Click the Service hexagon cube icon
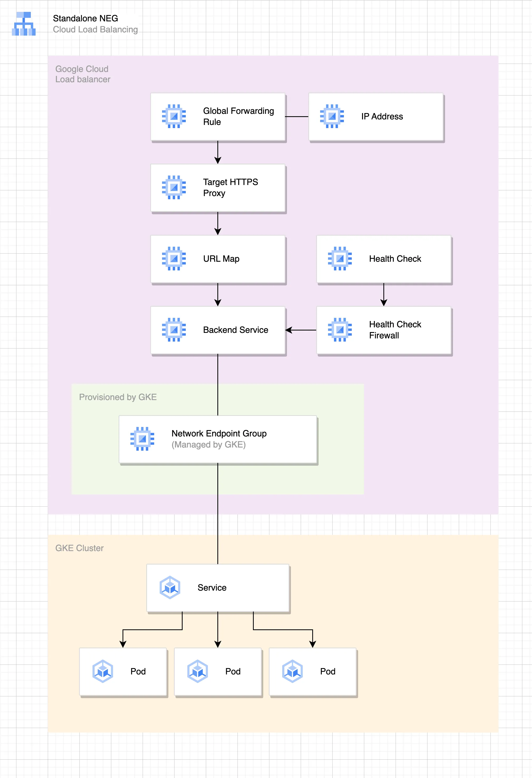Viewport: 532px width, 778px height. click(170, 587)
